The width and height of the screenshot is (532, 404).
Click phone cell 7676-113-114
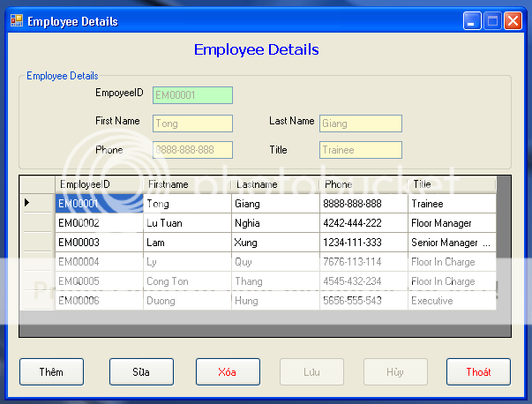coord(363,261)
